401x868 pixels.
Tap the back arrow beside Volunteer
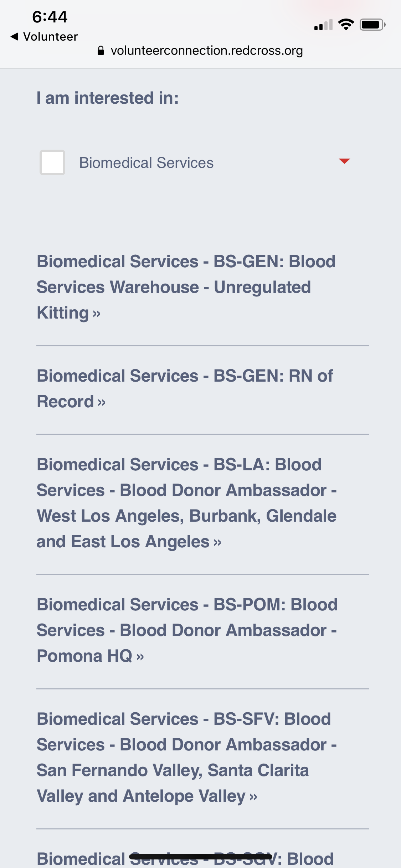pos(15,36)
